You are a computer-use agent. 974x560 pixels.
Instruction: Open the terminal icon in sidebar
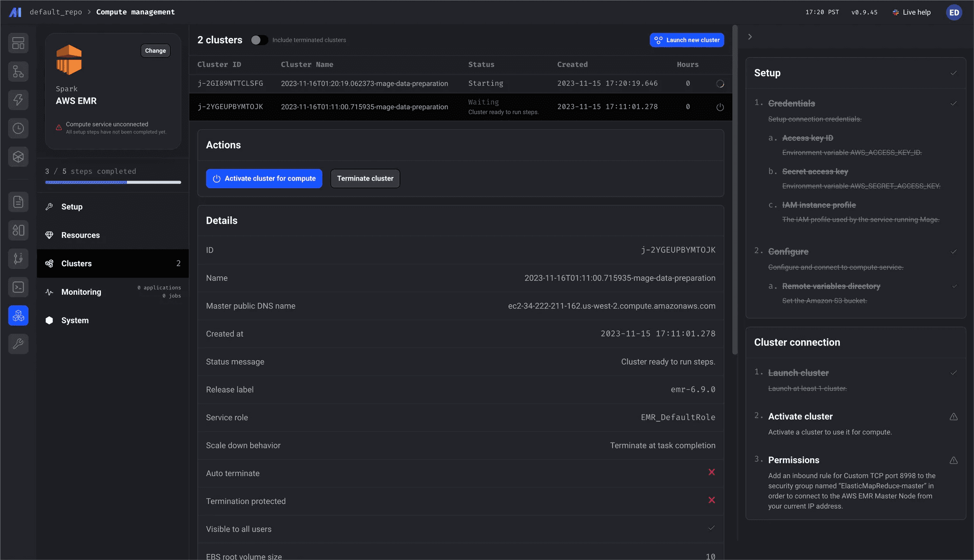(18, 287)
